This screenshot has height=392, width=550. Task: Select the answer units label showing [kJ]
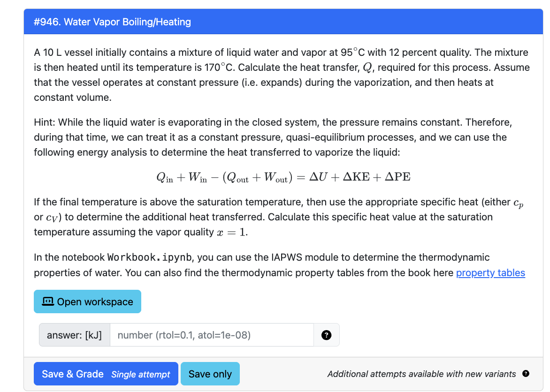coord(75,335)
